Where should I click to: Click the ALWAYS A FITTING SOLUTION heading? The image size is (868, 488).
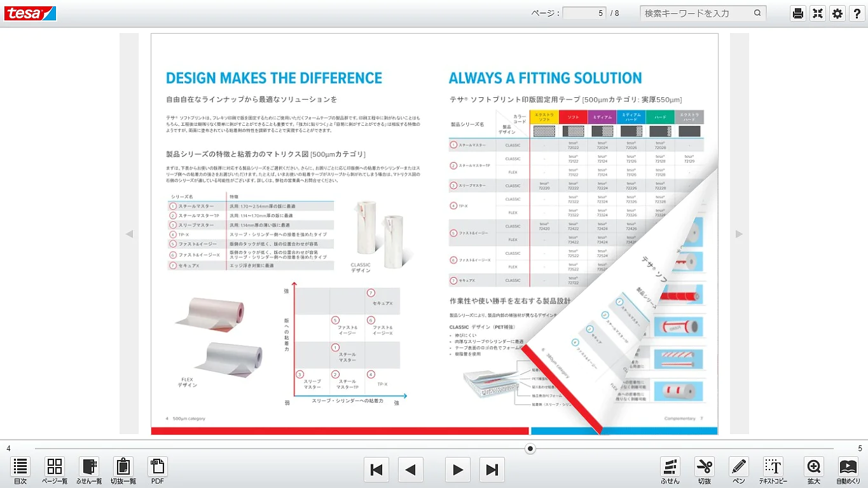pyautogui.click(x=546, y=78)
